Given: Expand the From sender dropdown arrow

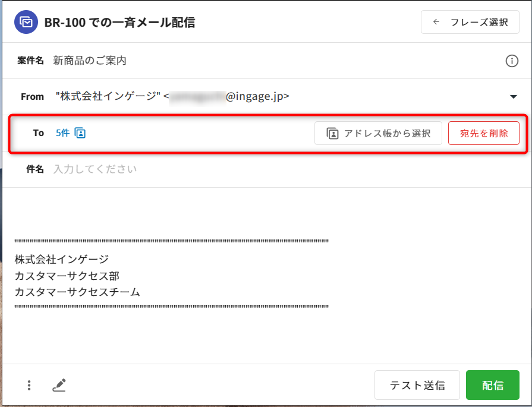Looking at the screenshot, I should point(513,97).
